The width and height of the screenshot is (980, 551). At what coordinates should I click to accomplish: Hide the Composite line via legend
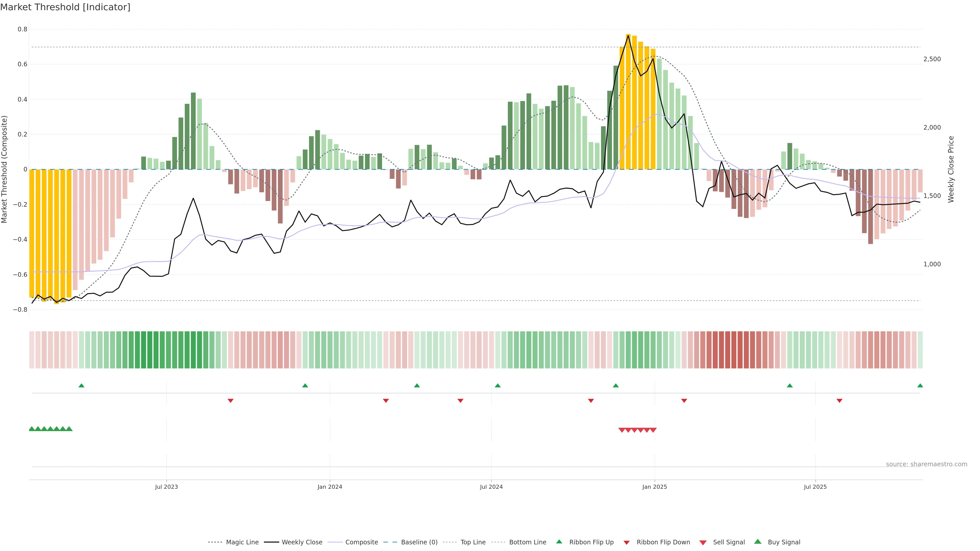[361, 542]
